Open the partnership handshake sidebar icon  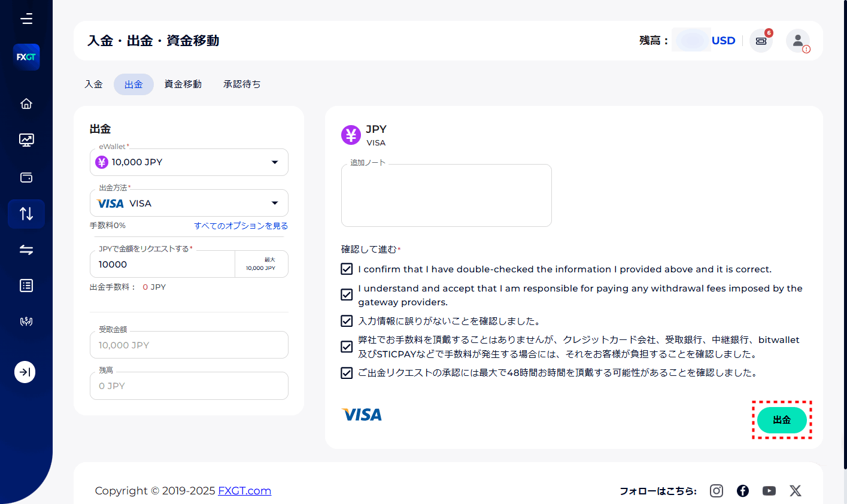click(26, 321)
